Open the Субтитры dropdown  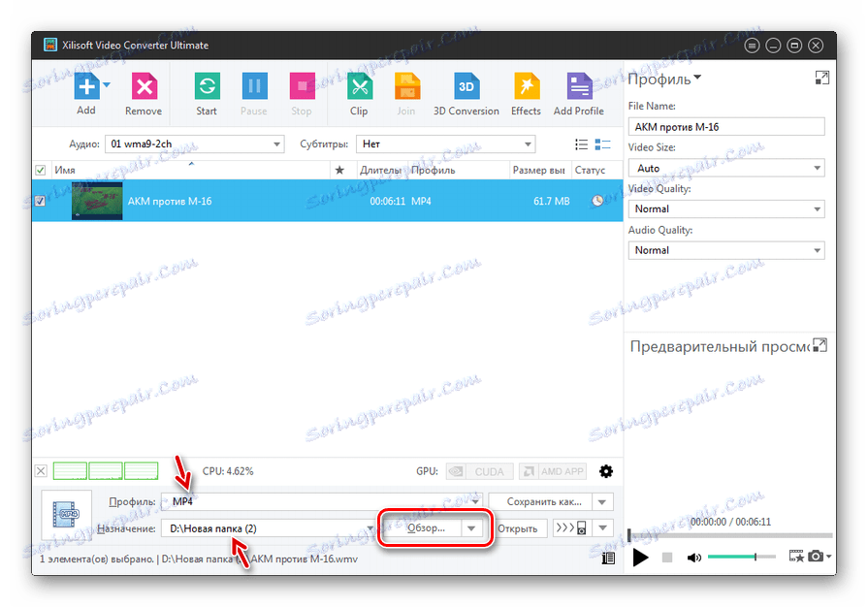[445, 144]
